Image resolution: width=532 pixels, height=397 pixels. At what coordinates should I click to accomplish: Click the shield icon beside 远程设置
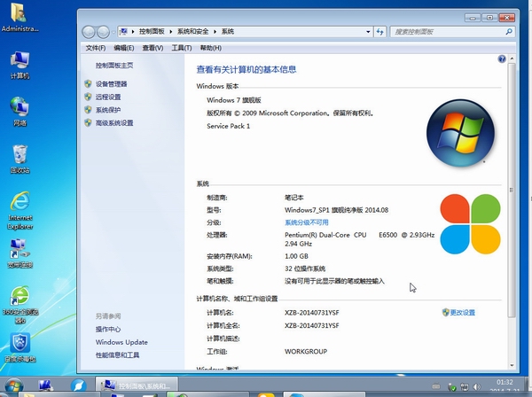[88, 97]
